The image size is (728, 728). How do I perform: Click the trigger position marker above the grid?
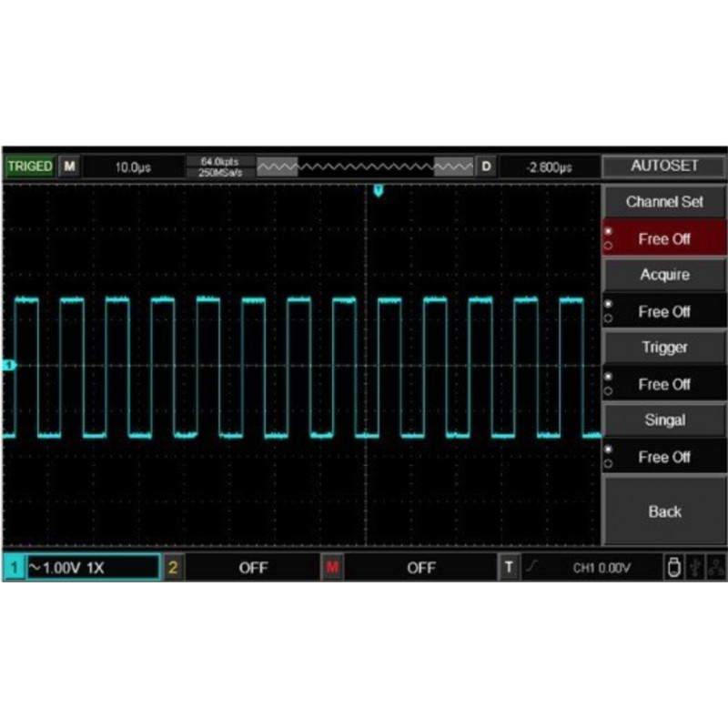[378, 190]
